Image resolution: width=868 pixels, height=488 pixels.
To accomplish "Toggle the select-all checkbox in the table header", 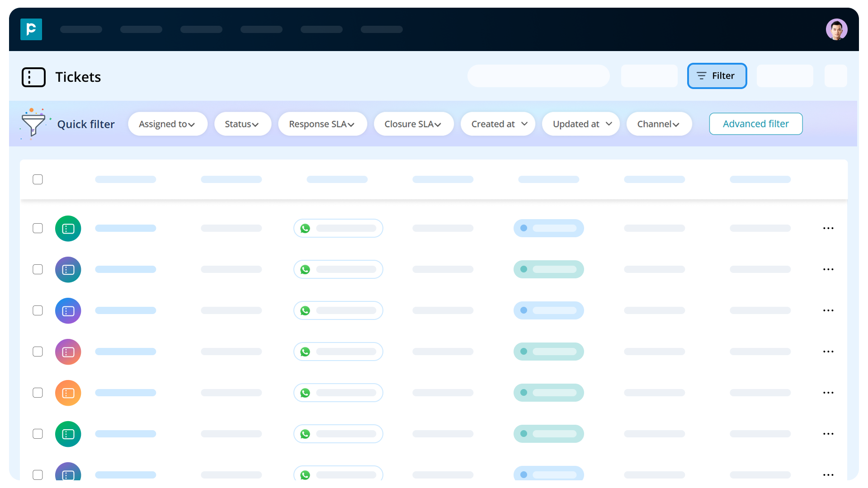I will [x=38, y=179].
